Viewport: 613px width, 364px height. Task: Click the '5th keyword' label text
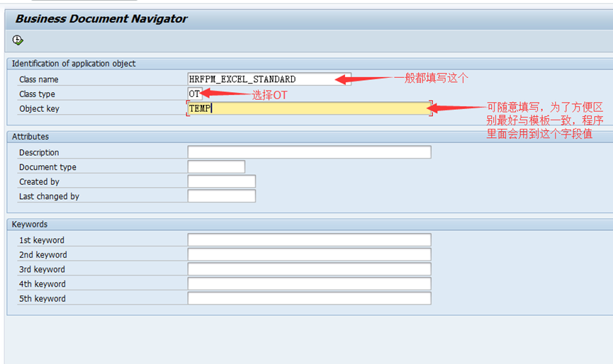(43, 299)
